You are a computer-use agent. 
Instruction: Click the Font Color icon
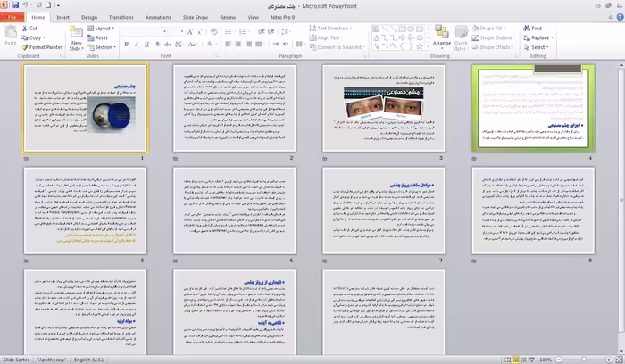click(209, 45)
